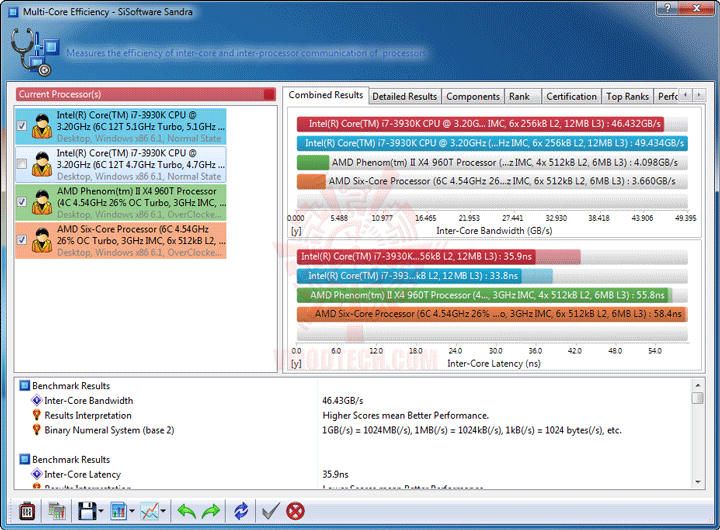Click the bandwidth chart [y] axis label
Screen dimensions: 720x530
point(296,231)
